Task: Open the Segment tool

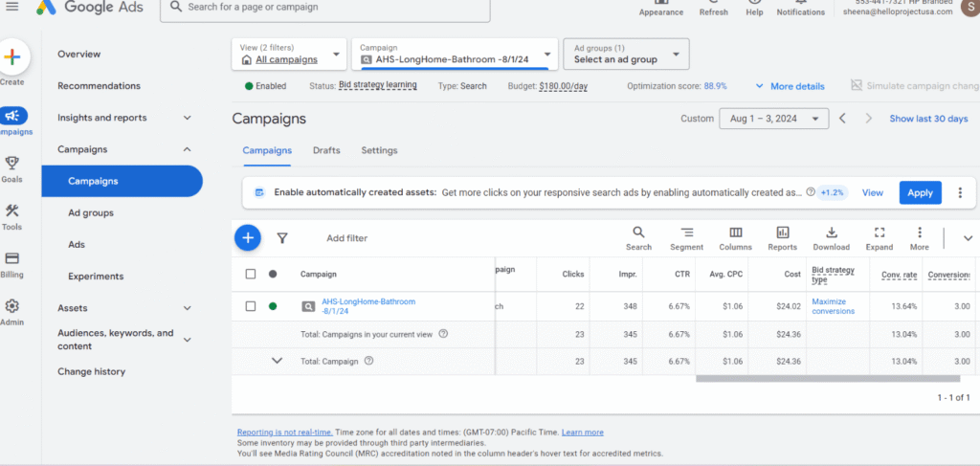Action: pos(687,238)
